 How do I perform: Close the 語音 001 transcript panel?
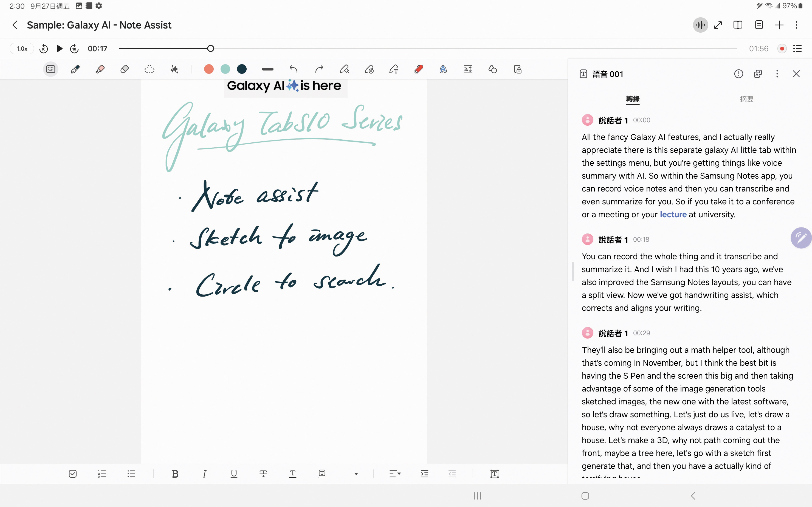[796, 74]
